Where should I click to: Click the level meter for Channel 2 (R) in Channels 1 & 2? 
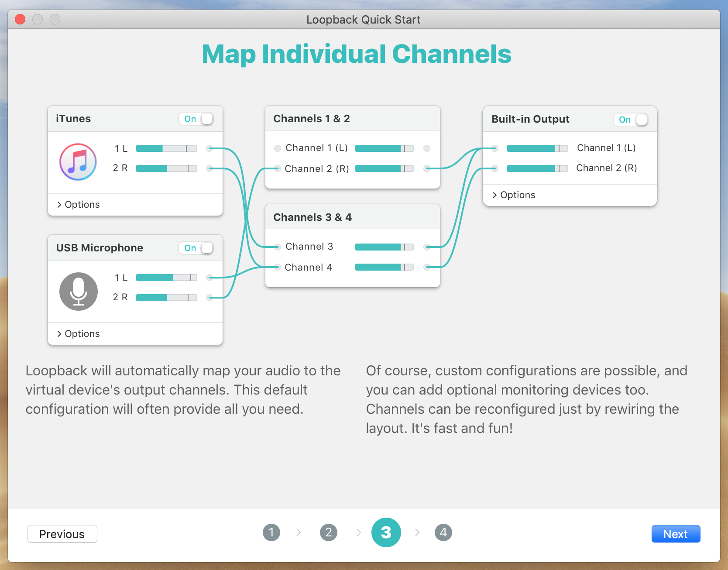point(385,168)
